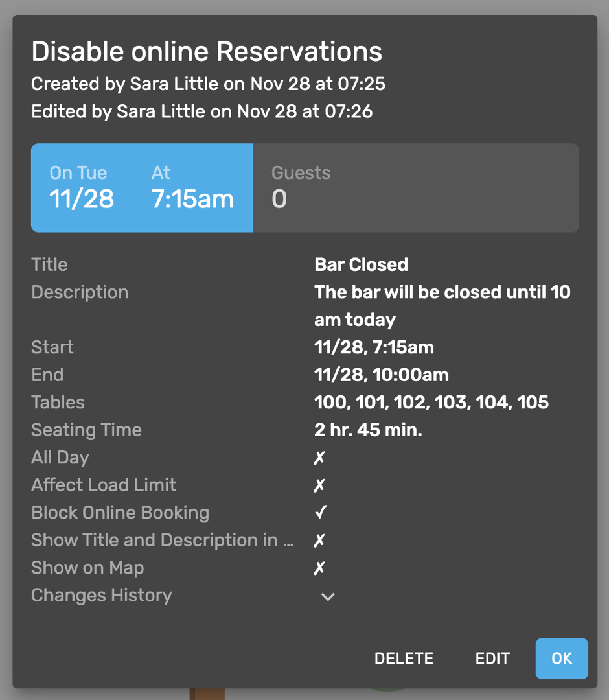Click the Show Title and Description X mark

click(319, 541)
